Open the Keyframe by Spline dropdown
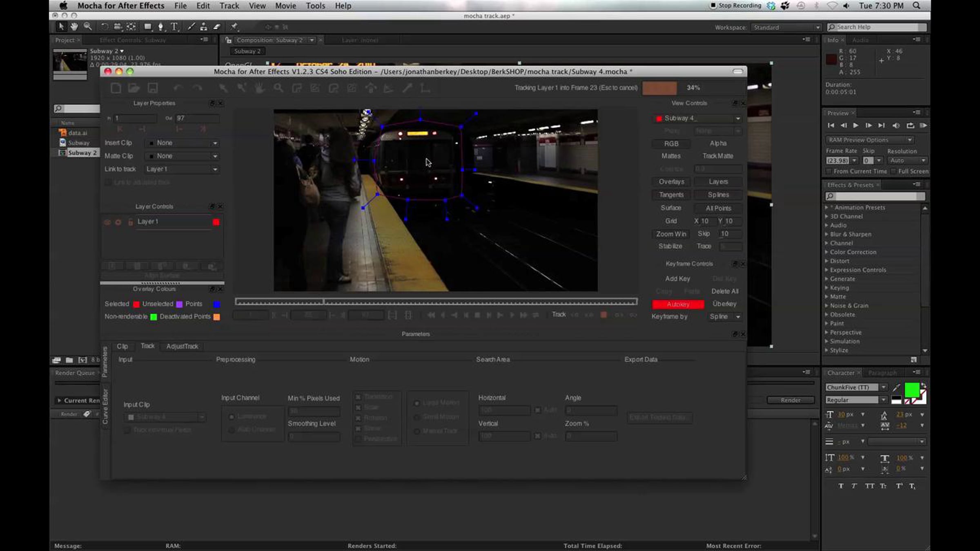Viewport: 980px width, 551px height. [725, 317]
